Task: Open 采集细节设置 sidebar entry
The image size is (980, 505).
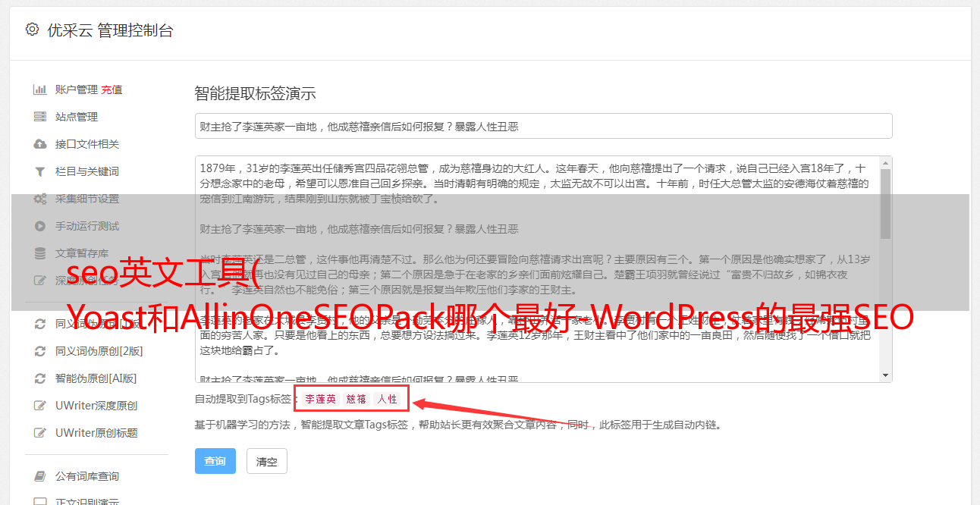Action: coord(87,199)
